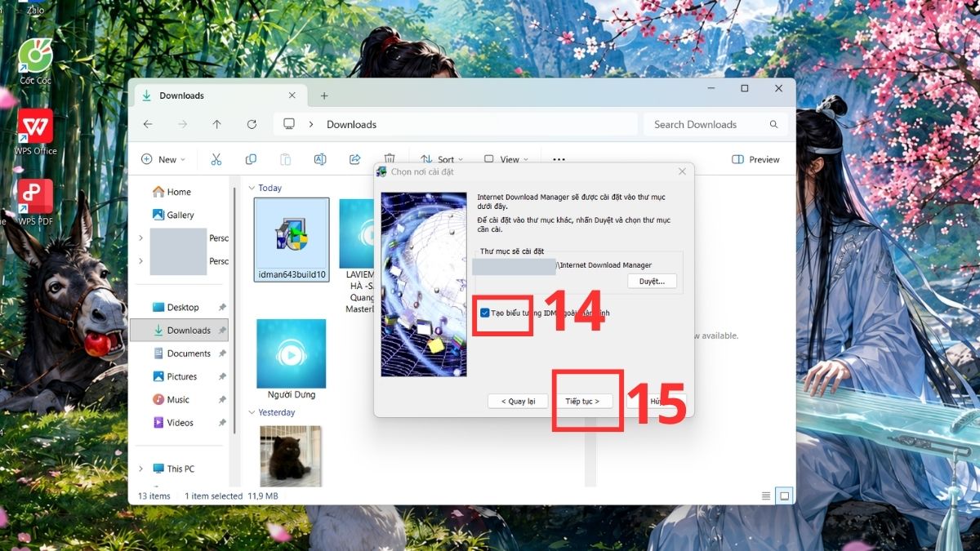Click the PC icon in the address bar
Screen dimensions: 980x551
tap(289, 124)
